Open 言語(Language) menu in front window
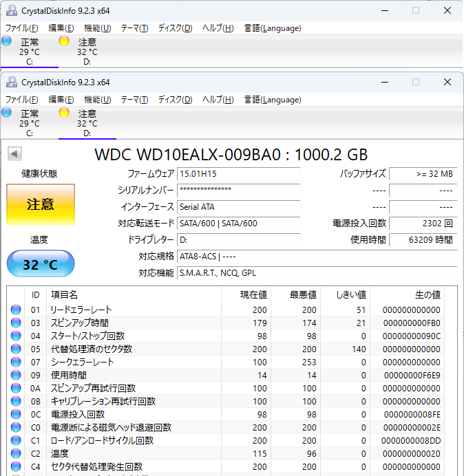Viewport: 464px width, 476px height. (x=273, y=100)
